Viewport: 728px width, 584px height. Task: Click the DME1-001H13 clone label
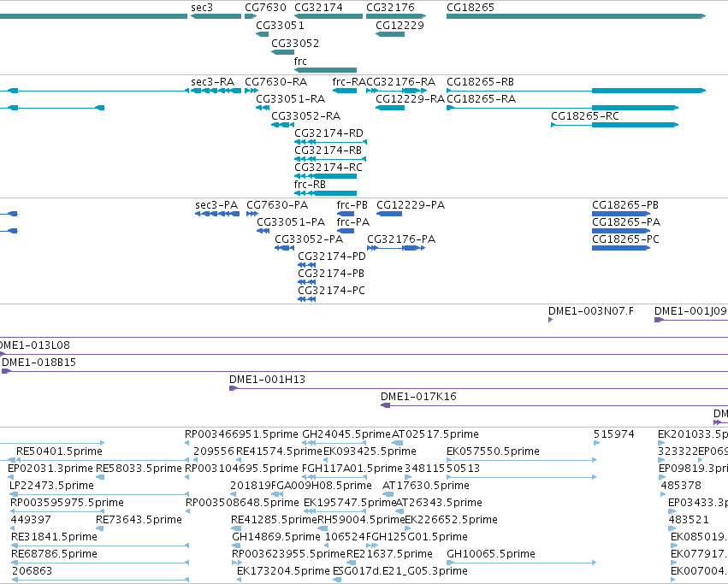coord(268,380)
